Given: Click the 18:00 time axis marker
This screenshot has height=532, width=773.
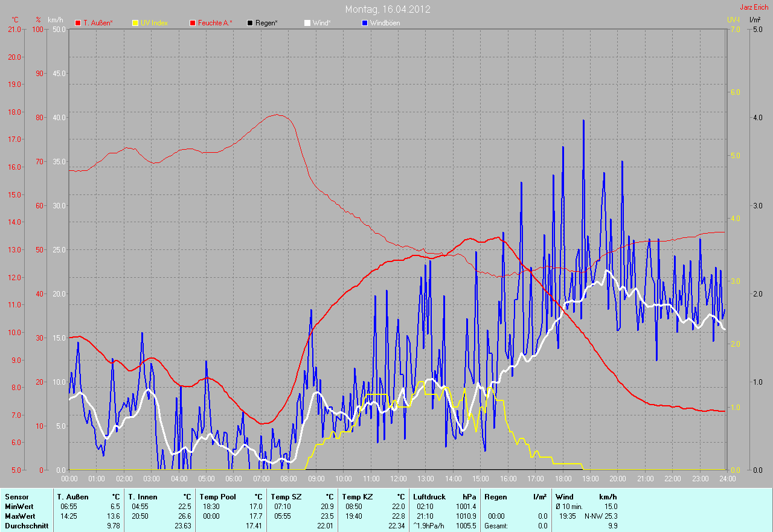Looking at the screenshot, I should click(x=563, y=479).
